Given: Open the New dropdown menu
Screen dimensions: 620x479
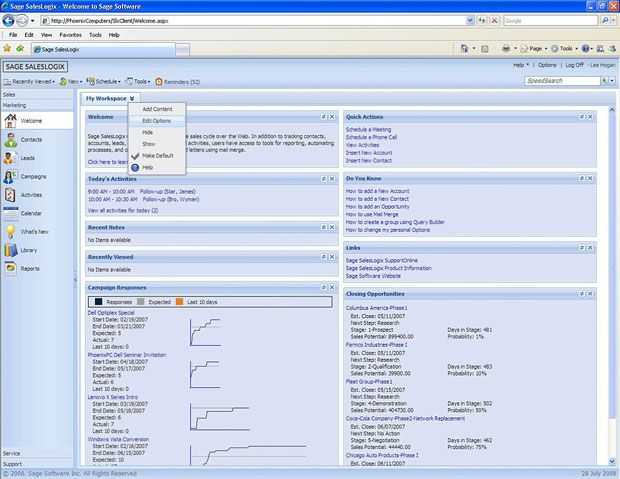Looking at the screenshot, I should click(71, 81).
